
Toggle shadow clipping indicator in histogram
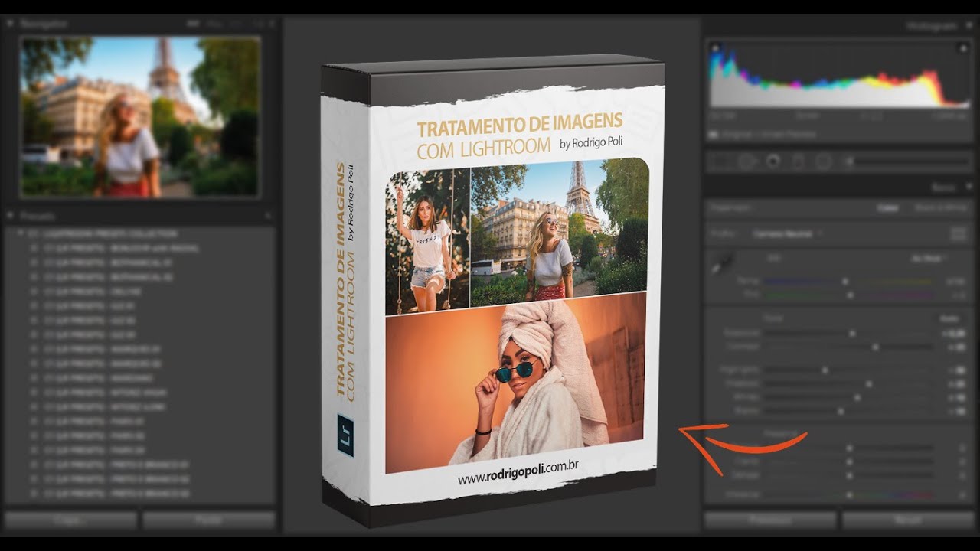coord(716,47)
